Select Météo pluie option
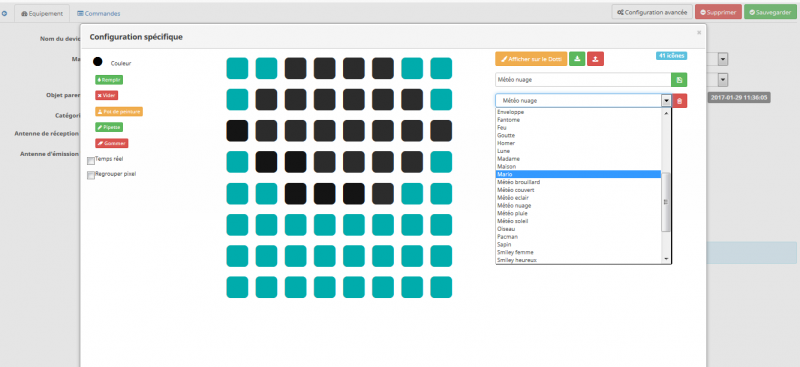Image resolution: width=800 pixels, height=367 pixels. coord(578,213)
